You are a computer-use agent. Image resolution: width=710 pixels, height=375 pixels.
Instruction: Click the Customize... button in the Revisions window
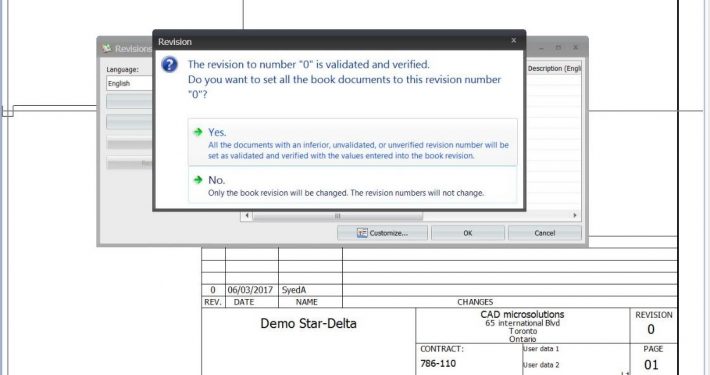(x=382, y=233)
